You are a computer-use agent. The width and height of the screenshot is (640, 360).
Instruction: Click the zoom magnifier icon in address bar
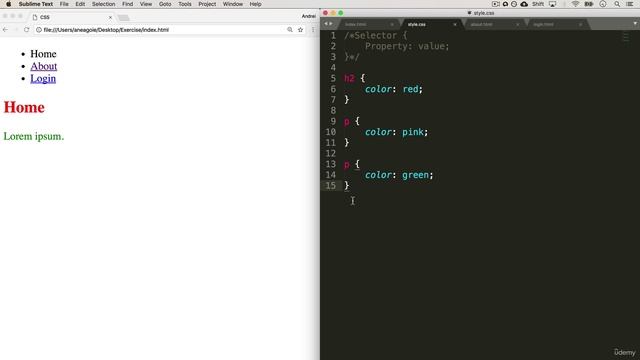pyautogui.click(x=290, y=30)
